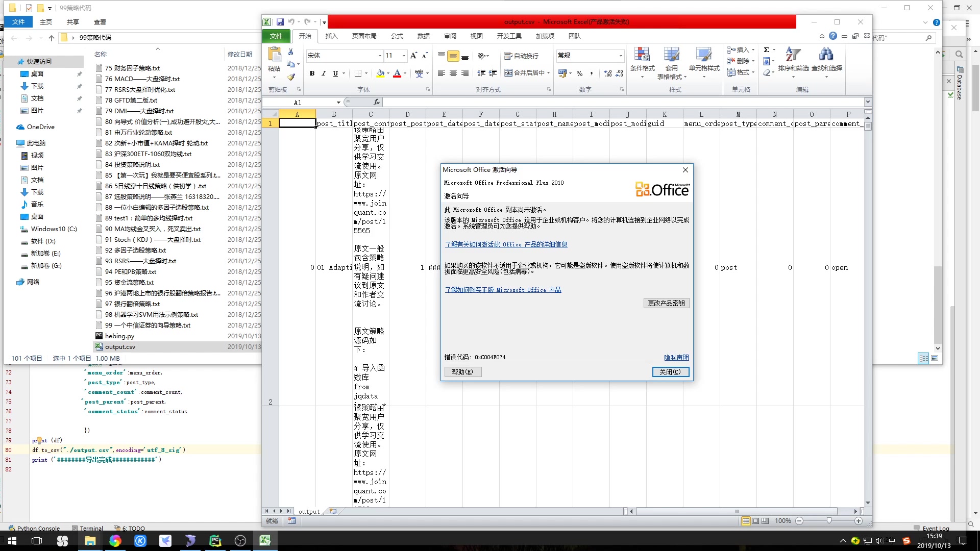This screenshot has width=980, height=551.
Task: Open the fill color dropdown arrow
Action: click(x=388, y=73)
